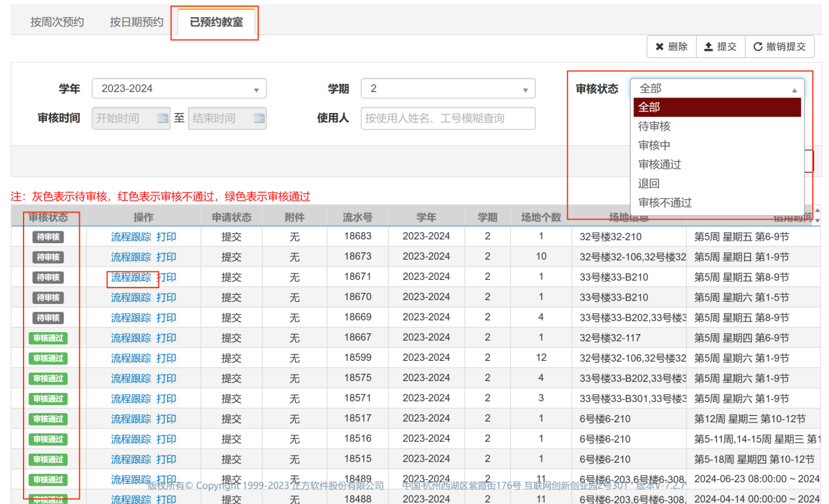829x504 pixels.
Task: Click the 结束时间 date input
Action: click(x=227, y=118)
